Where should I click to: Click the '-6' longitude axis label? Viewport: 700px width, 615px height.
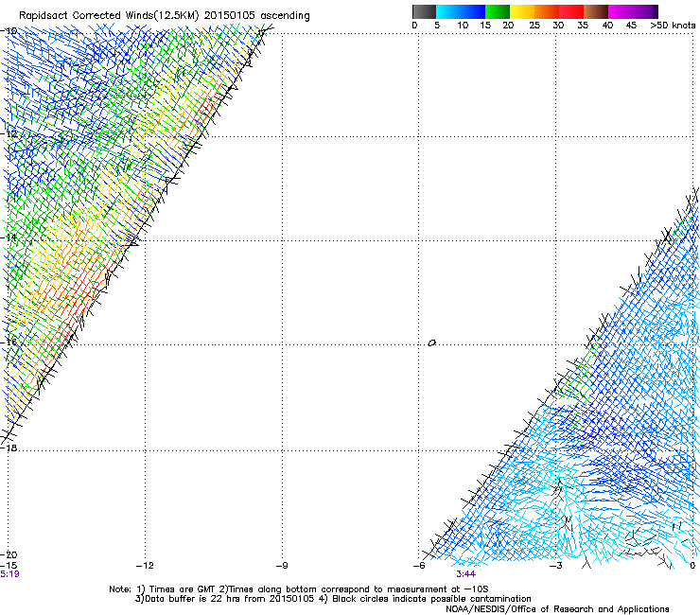click(x=419, y=566)
